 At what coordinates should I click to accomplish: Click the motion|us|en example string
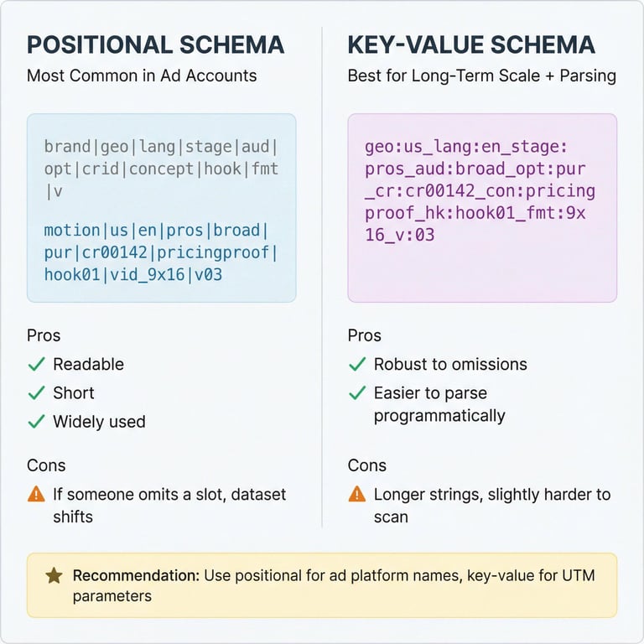(161, 252)
